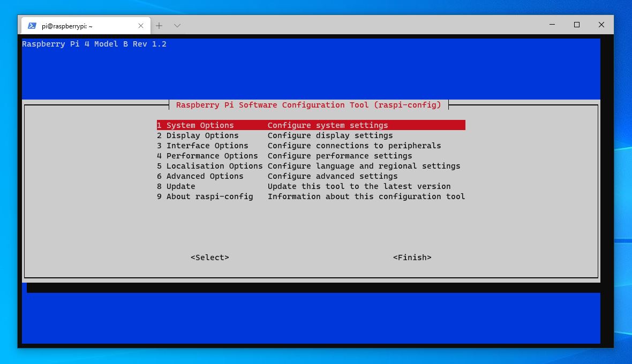The width and height of the screenshot is (632, 364).
Task: Close the terminal window
Action: tap(601, 25)
